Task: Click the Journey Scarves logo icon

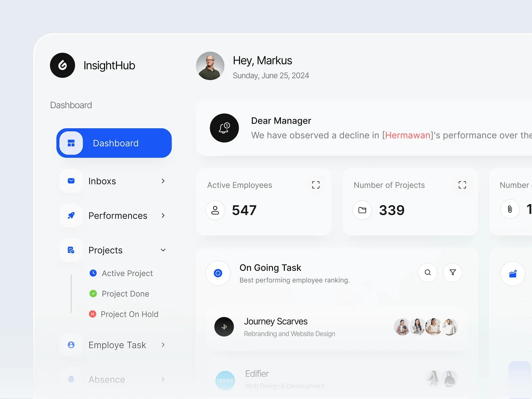Action: click(224, 327)
